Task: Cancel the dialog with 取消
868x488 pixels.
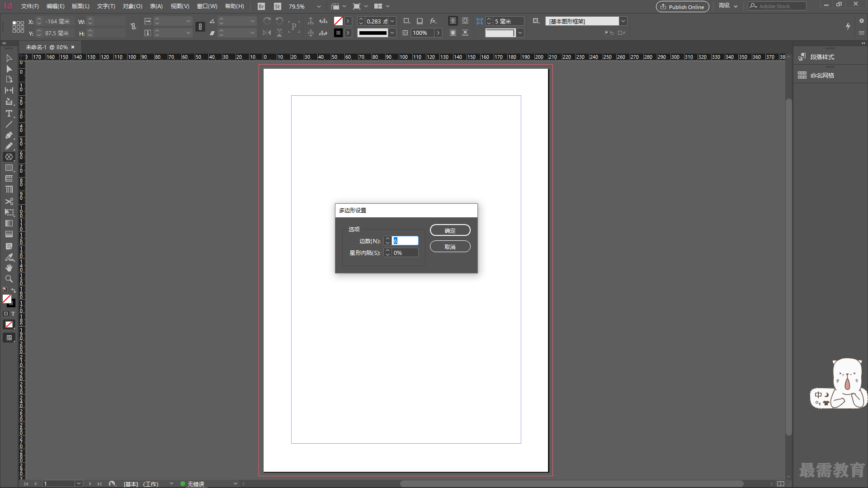Action: point(450,247)
